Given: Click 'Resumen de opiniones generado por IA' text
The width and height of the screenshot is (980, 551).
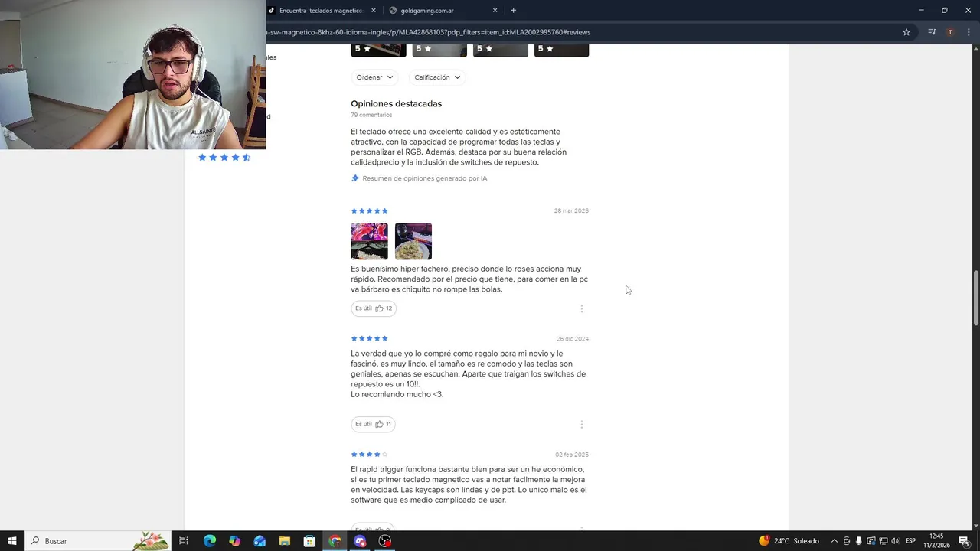Looking at the screenshot, I should (425, 178).
